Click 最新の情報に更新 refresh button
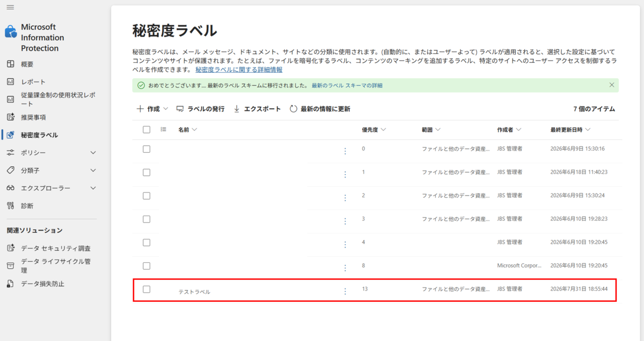 coord(320,109)
